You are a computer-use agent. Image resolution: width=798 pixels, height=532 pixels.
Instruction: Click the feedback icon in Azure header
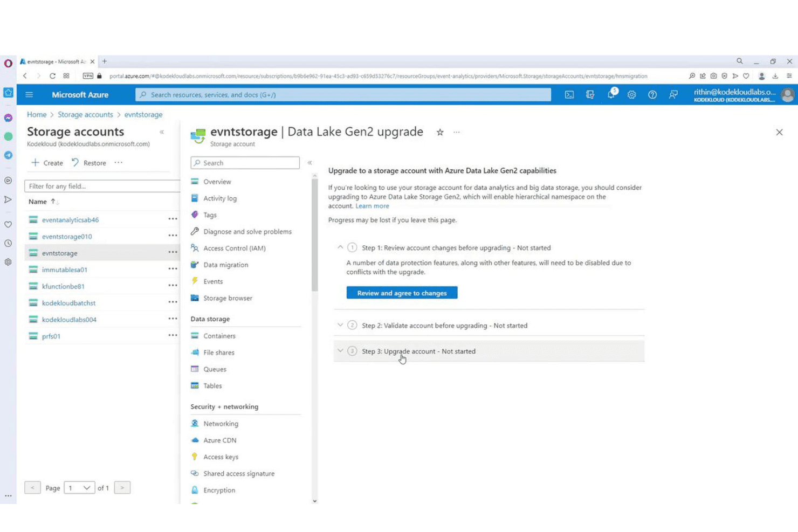673,95
